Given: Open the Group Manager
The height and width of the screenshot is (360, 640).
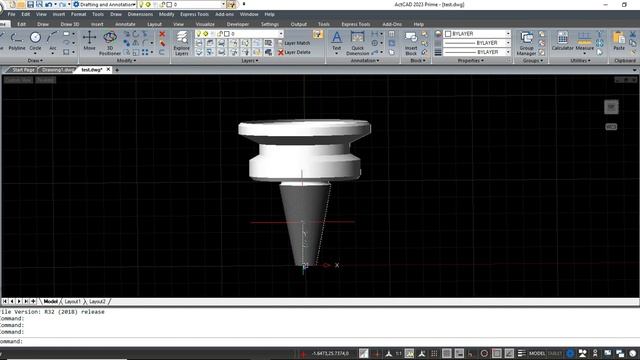Looking at the screenshot, I should coord(527,43).
